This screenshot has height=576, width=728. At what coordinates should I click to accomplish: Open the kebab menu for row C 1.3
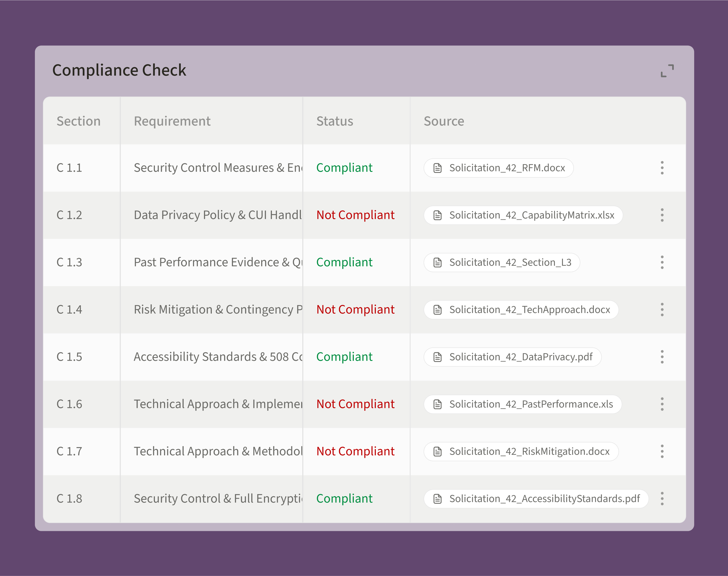(662, 262)
